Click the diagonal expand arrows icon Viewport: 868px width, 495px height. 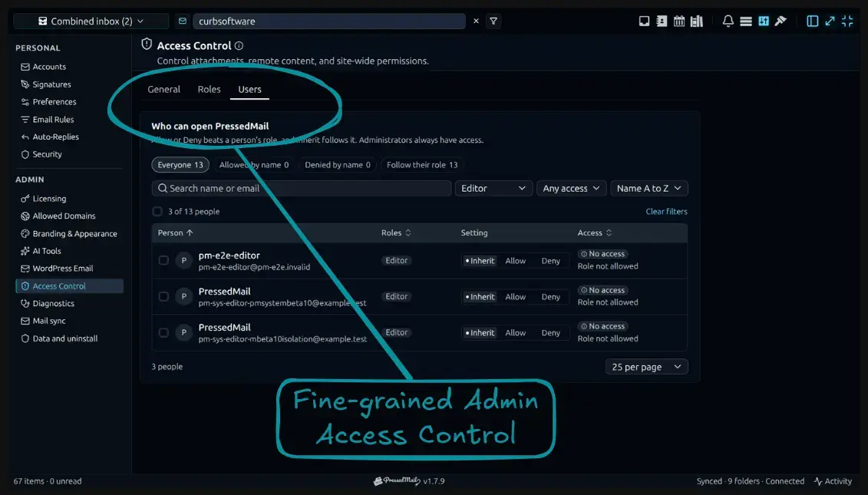(x=830, y=21)
